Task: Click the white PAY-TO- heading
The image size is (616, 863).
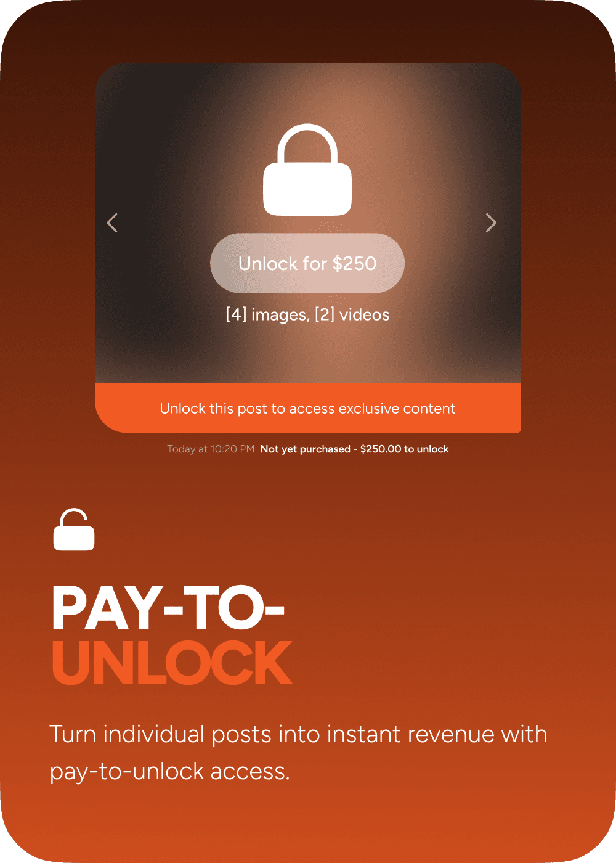Action: [x=168, y=608]
